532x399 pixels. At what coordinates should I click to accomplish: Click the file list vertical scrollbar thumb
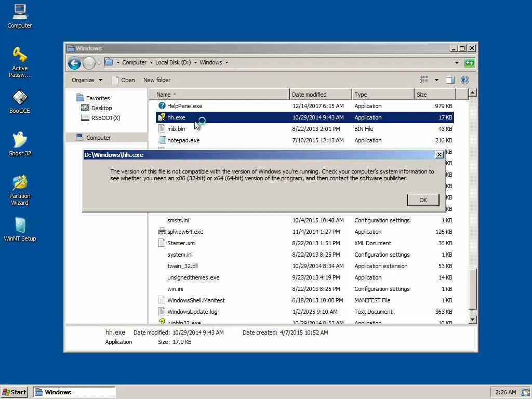pyautogui.click(x=473, y=289)
